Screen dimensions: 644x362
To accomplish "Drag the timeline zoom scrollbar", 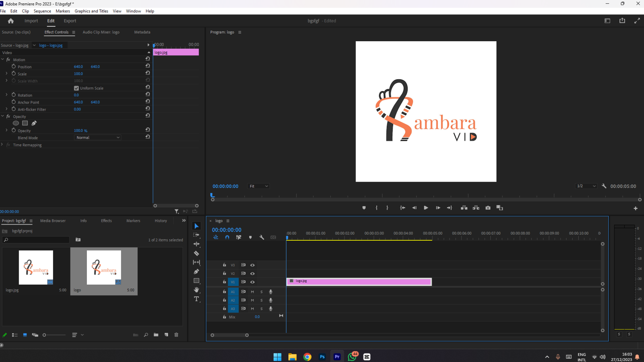I will coord(230,335).
